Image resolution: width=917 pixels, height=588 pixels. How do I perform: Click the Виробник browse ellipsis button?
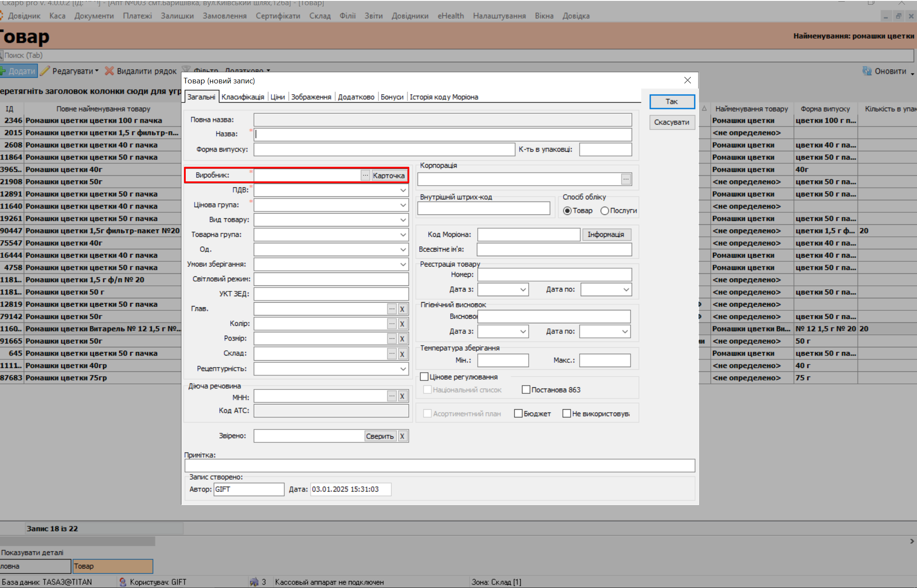click(x=365, y=175)
